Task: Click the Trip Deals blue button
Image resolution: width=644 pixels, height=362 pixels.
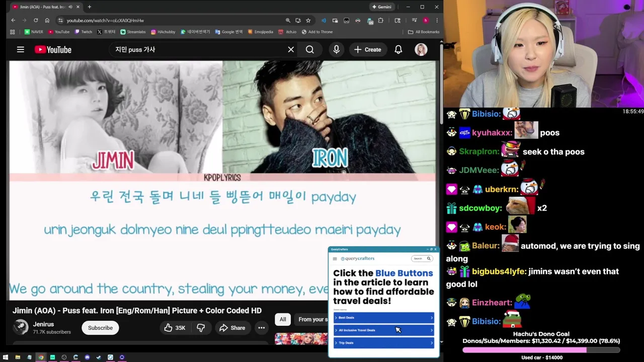Action: 384,343
